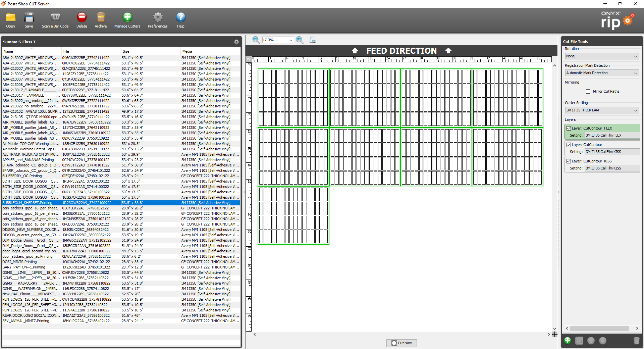Image resolution: width=644 pixels, height=349 pixels.
Task: Click the first cut block in preview
Action: tap(293, 98)
